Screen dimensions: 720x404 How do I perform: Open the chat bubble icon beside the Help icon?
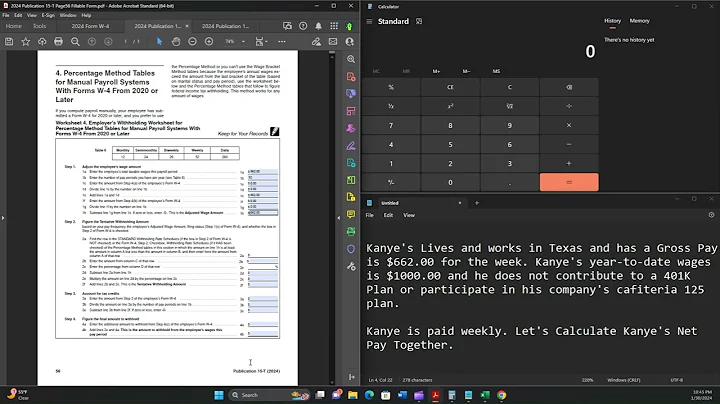[287, 26]
